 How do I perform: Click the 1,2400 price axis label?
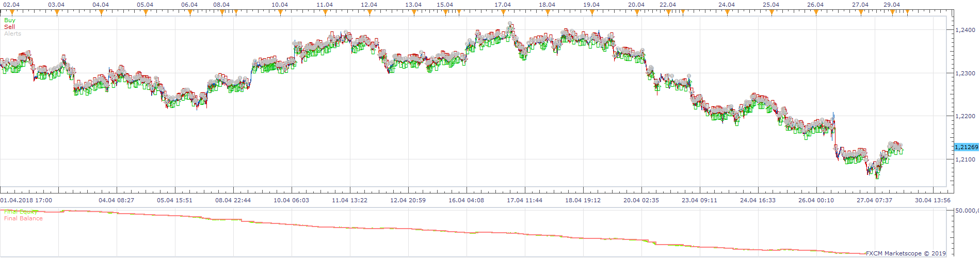[x=966, y=30]
